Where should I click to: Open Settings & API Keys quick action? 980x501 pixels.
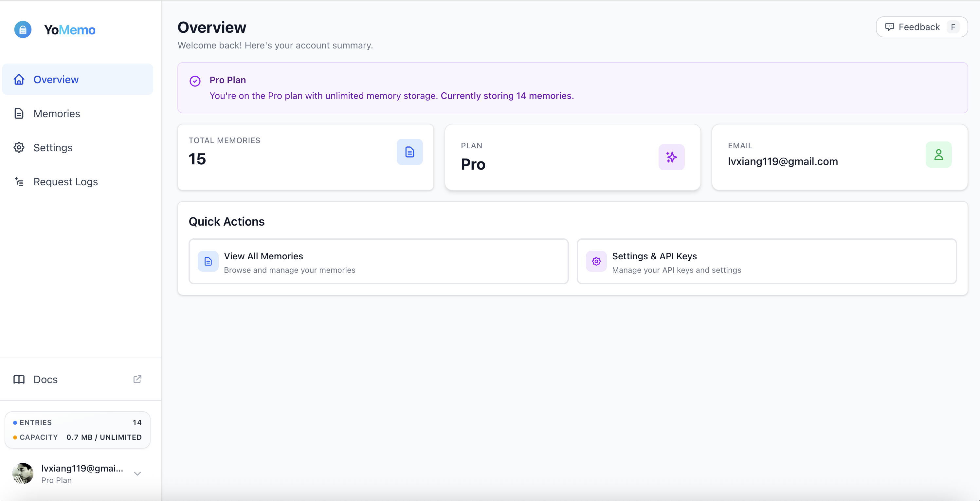pyautogui.click(x=766, y=261)
